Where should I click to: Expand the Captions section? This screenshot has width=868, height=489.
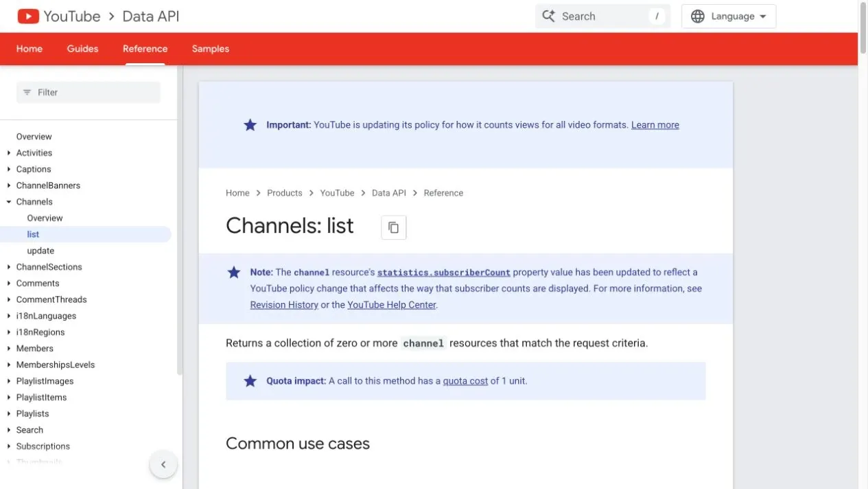(9, 170)
